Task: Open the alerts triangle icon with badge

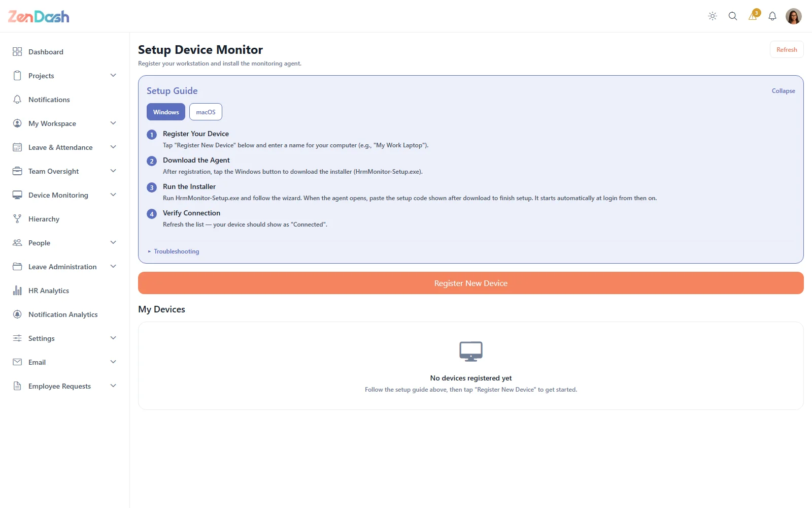Action: coord(754,15)
